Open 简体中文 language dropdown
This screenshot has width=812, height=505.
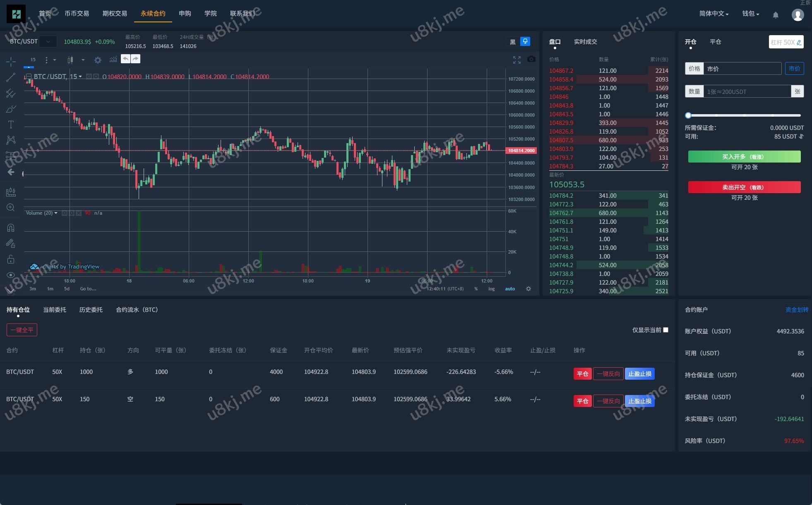pos(714,14)
